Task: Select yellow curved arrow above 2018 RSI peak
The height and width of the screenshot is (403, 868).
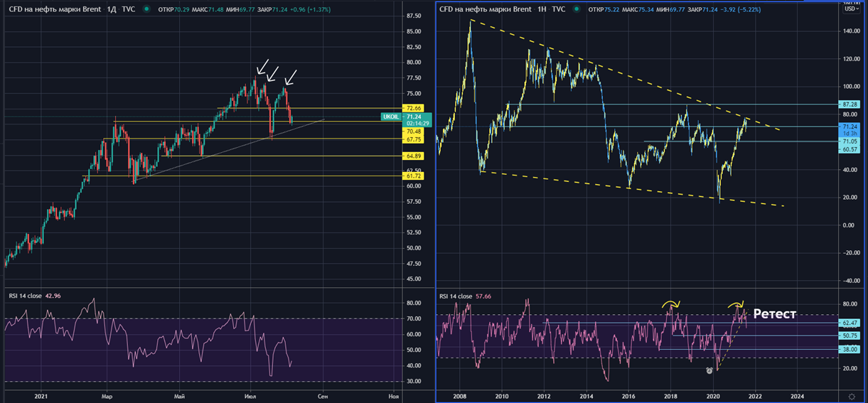Action: point(670,304)
